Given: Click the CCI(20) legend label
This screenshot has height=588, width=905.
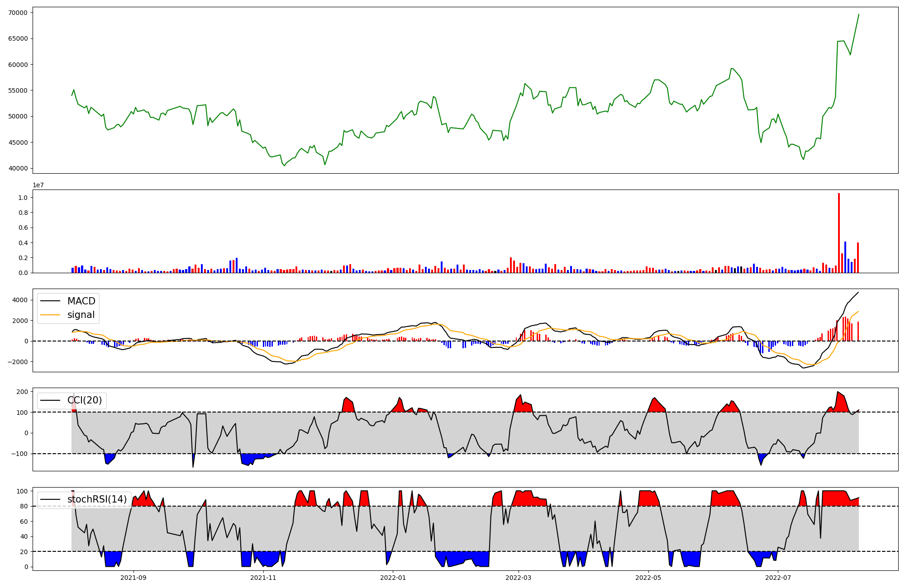Looking at the screenshot, I should [x=85, y=400].
